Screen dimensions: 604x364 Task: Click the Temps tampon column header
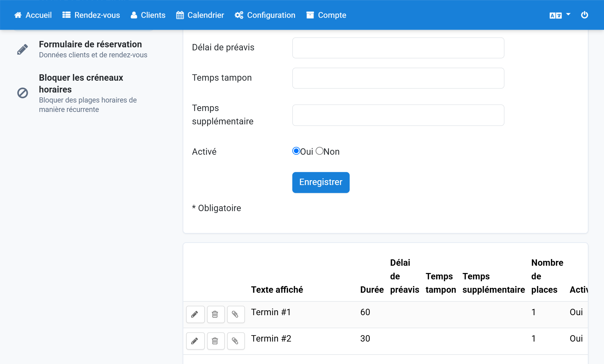click(x=441, y=283)
